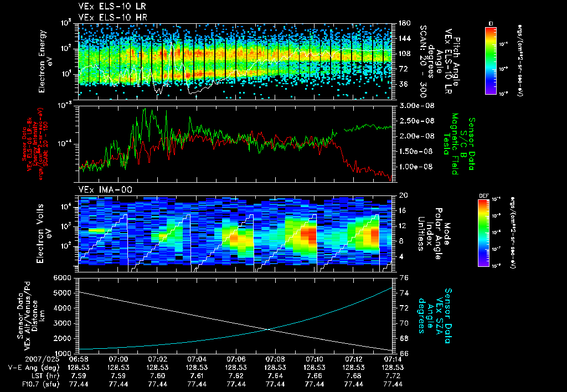
Task: Click the "07:08" time tick label
Action: pos(275,359)
